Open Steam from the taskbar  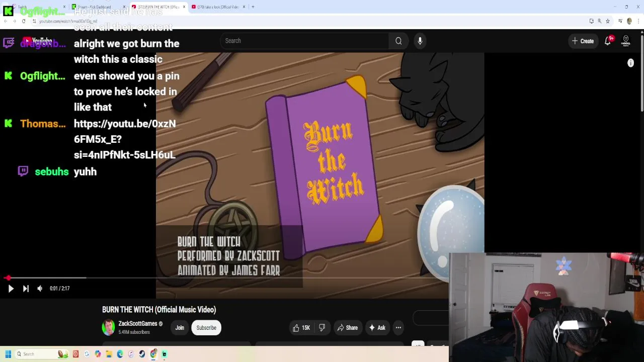click(x=142, y=354)
